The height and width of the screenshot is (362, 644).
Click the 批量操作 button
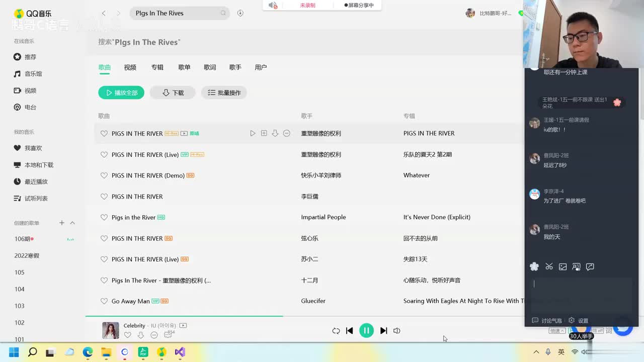click(x=224, y=93)
